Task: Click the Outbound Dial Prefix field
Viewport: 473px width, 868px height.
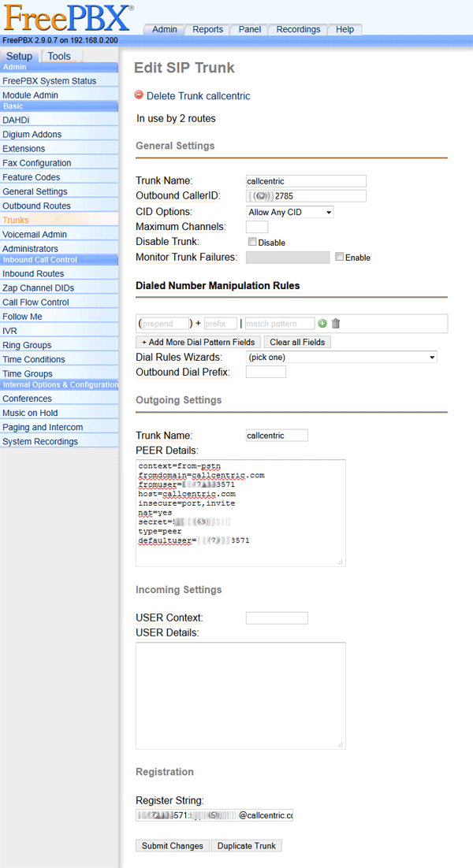Action: [x=266, y=372]
